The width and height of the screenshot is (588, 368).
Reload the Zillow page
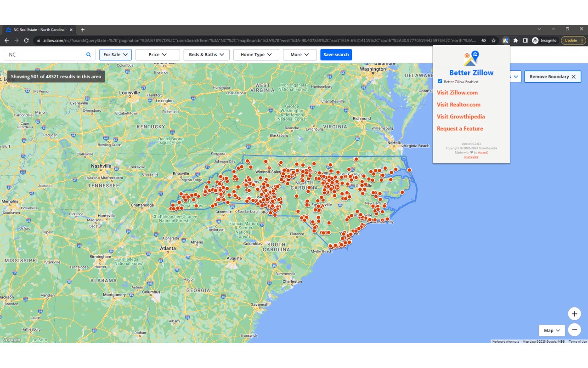(x=26, y=40)
